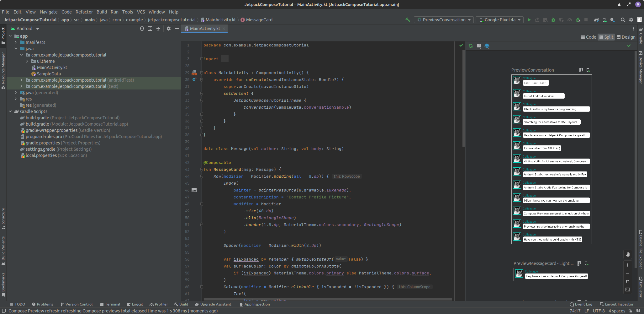Open the VCS menu
The image size is (644, 314).
point(141,12)
